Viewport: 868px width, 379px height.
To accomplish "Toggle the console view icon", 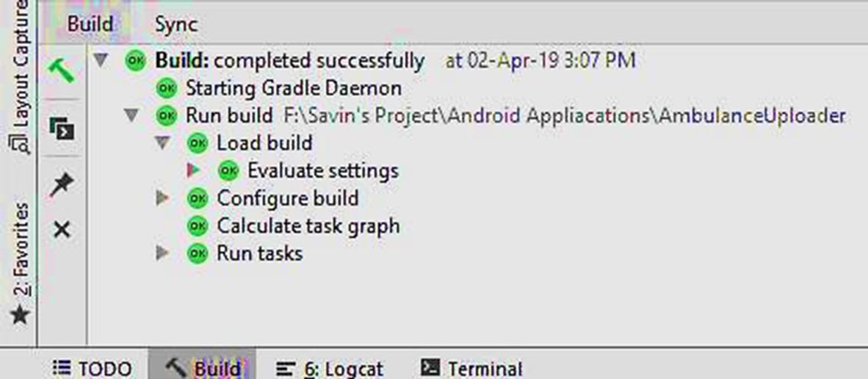I will pyautogui.click(x=62, y=128).
